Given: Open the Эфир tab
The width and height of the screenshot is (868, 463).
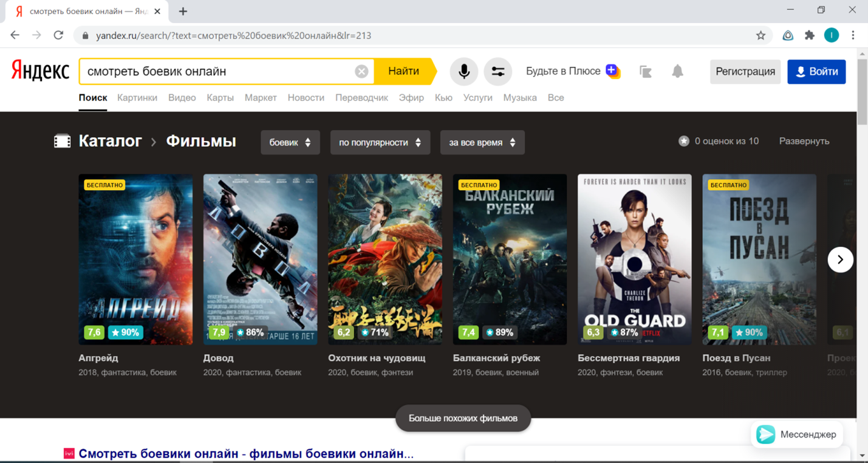Looking at the screenshot, I should tap(411, 98).
